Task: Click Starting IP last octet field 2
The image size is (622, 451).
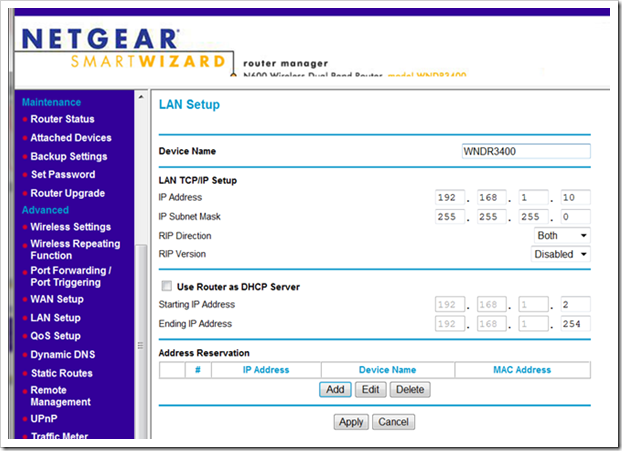Action: pos(576,305)
